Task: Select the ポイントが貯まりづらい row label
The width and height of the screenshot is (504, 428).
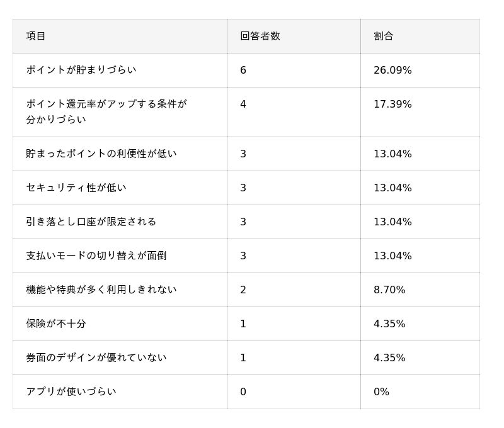Action: (x=81, y=70)
